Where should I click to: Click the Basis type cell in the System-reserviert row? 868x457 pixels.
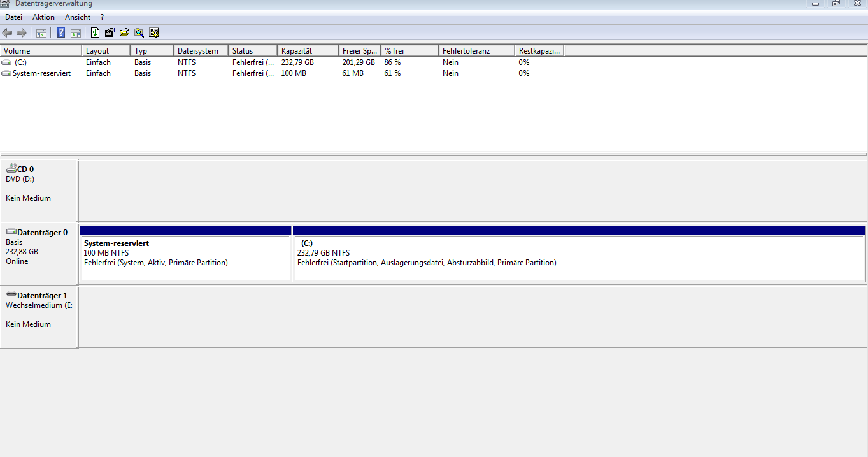coord(143,73)
